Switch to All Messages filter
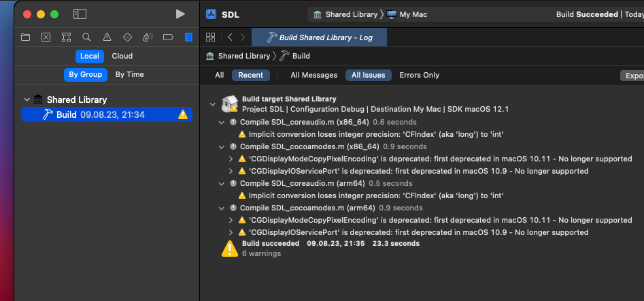 (313, 76)
